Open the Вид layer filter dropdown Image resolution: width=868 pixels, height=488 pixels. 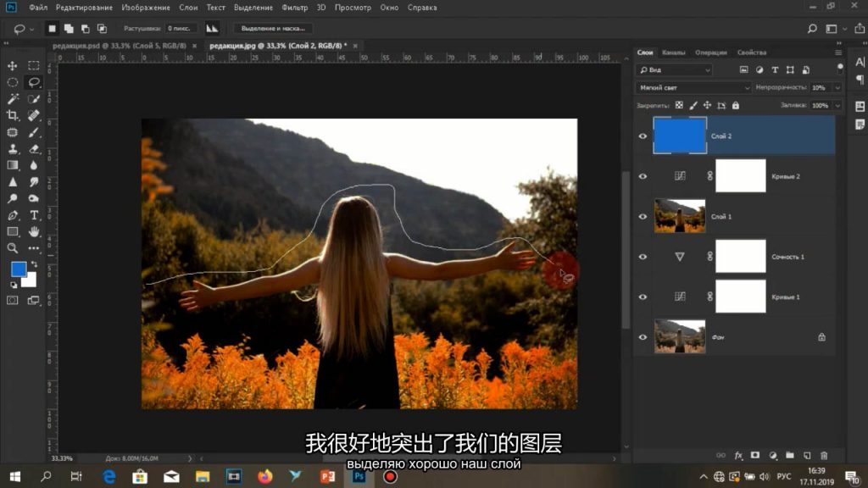(x=675, y=69)
